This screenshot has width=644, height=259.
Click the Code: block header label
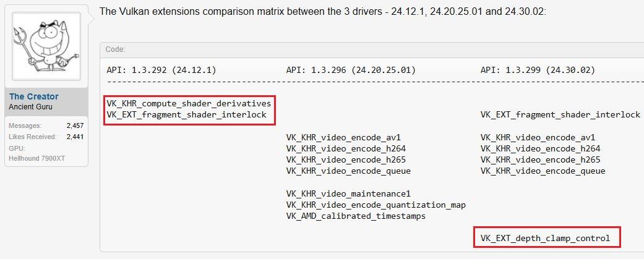pos(116,49)
